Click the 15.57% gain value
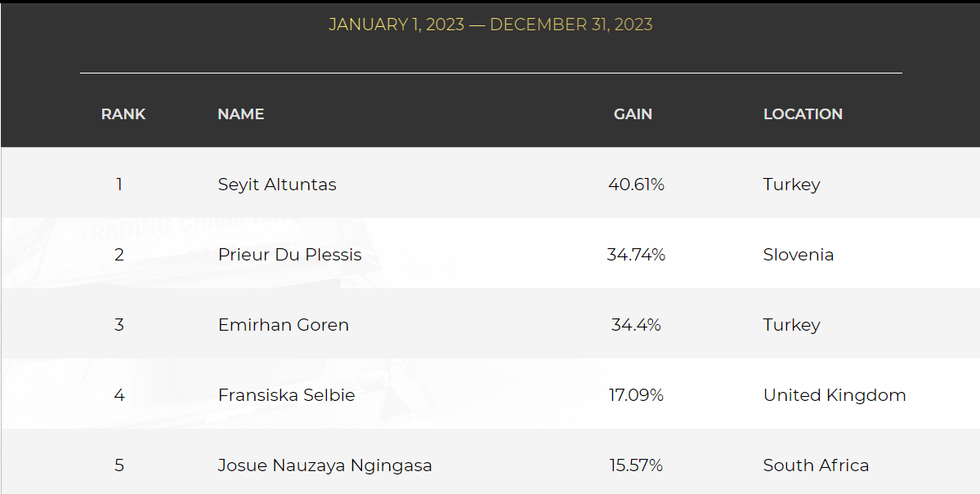The height and width of the screenshot is (494, 980). pos(636,466)
